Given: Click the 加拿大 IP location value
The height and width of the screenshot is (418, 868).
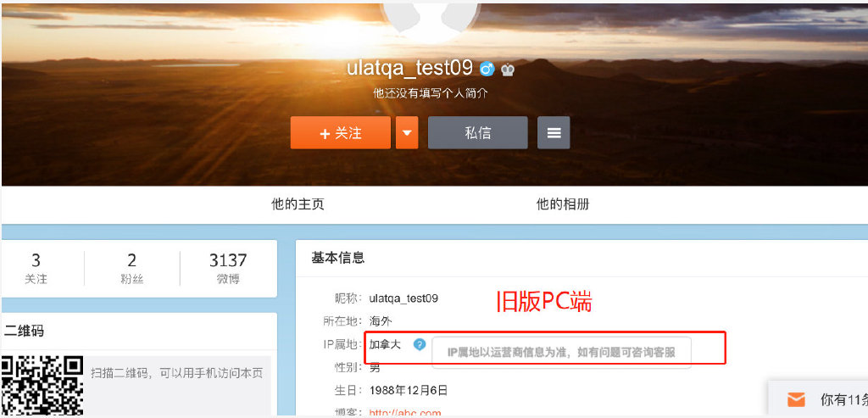Looking at the screenshot, I should [385, 344].
